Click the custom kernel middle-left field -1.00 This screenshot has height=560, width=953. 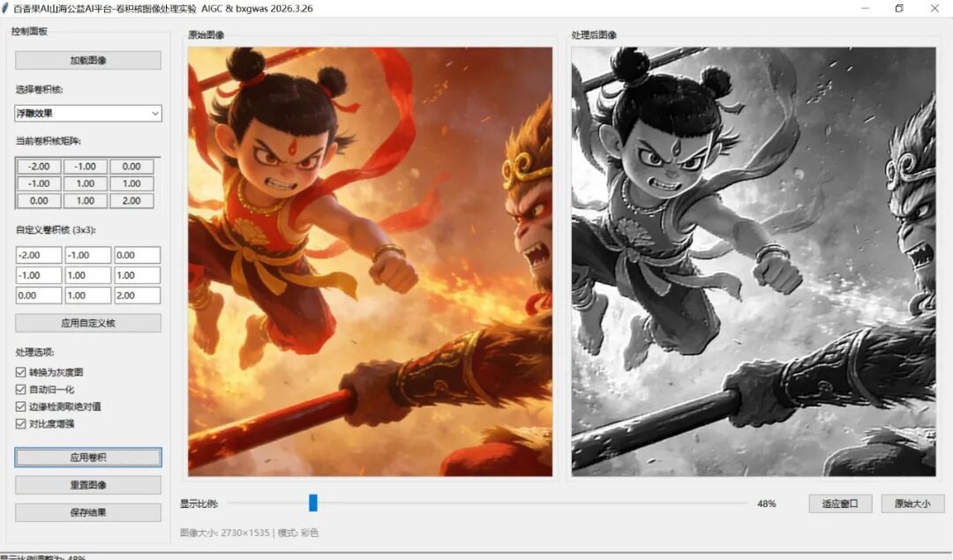pyautogui.click(x=39, y=275)
